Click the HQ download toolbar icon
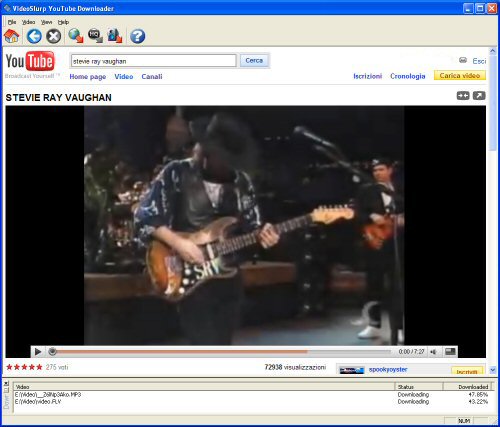Viewport: 500px width, 427px height. pyautogui.click(x=95, y=36)
